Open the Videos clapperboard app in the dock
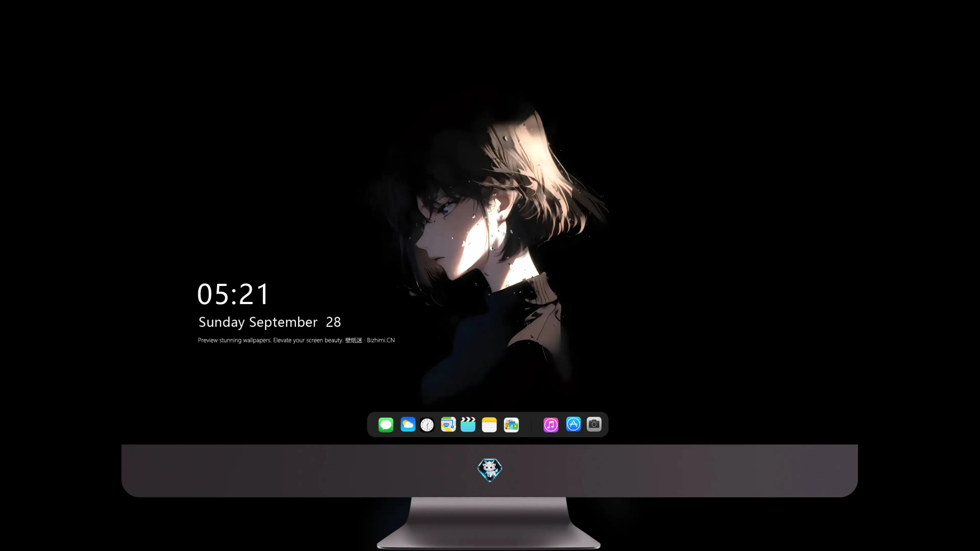 (468, 424)
